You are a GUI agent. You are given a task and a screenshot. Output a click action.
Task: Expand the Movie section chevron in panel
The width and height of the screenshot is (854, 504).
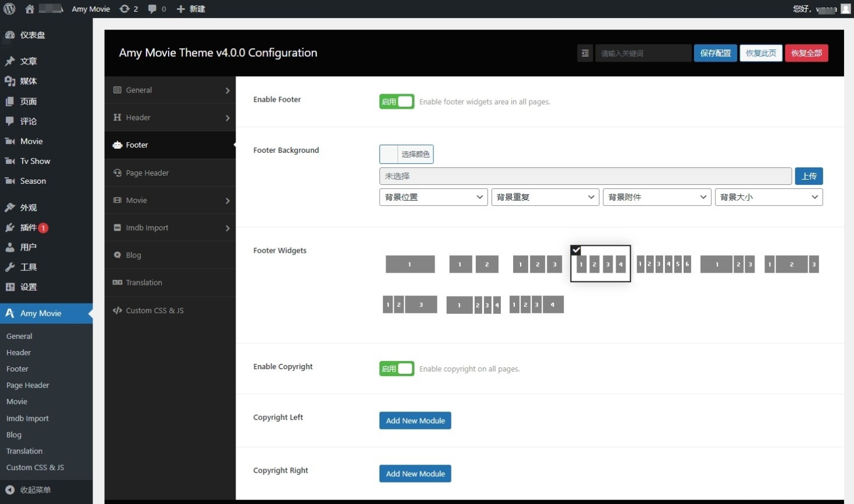[227, 201]
